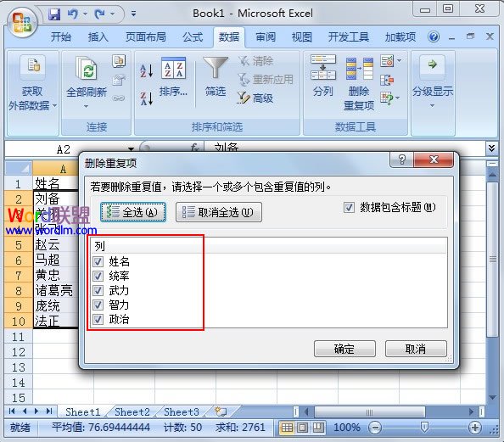Open the 开始 ribbon tab
This screenshot has width=504, height=442.
point(61,37)
